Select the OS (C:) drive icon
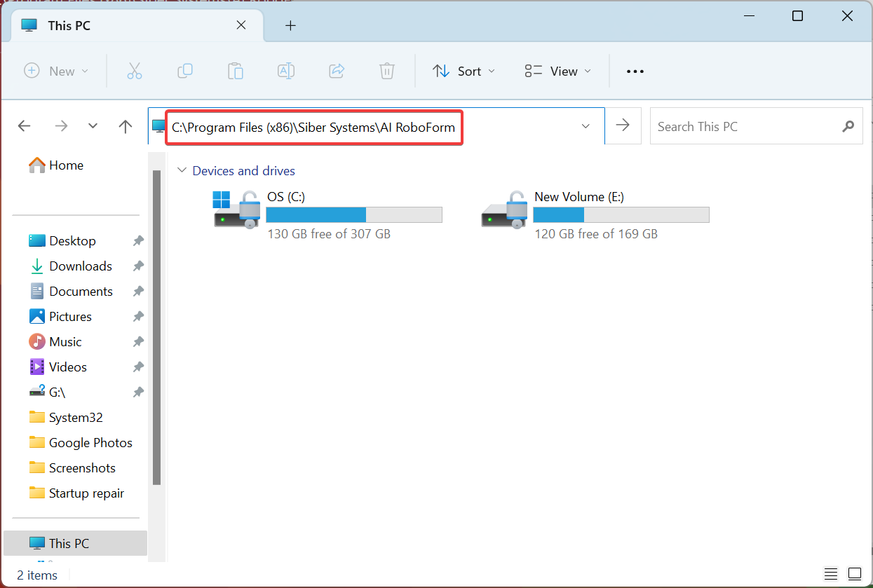Screen dimensions: 873x588 click(x=236, y=209)
